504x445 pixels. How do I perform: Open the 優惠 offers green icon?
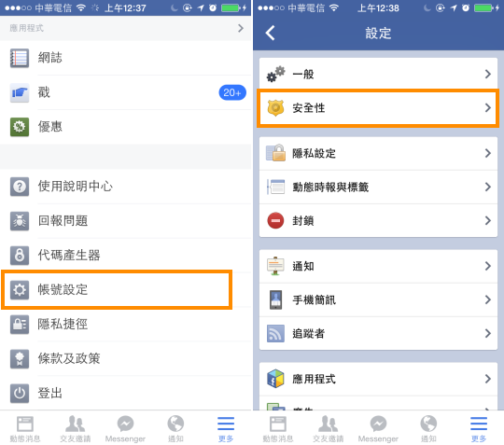click(x=20, y=127)
